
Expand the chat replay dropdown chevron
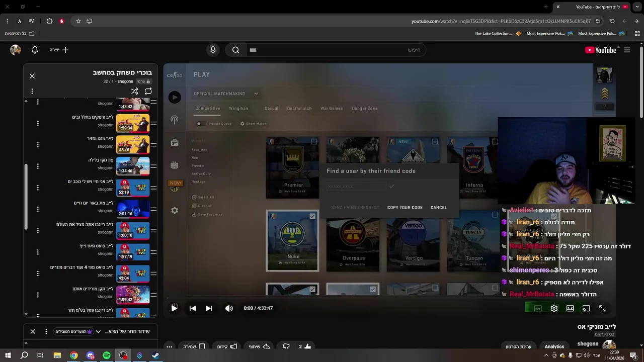[x=98, y=331]
